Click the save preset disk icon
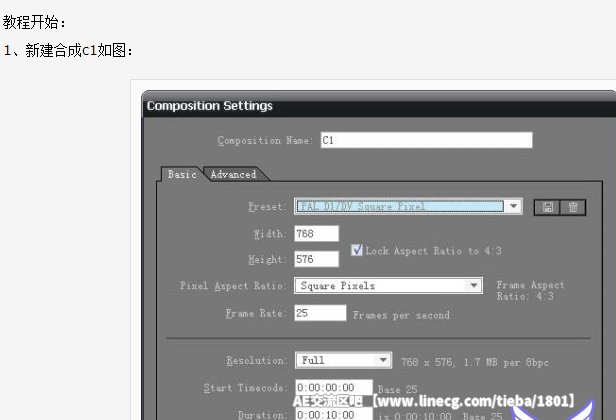The image size is (616, 420). [x=548, y=207]
